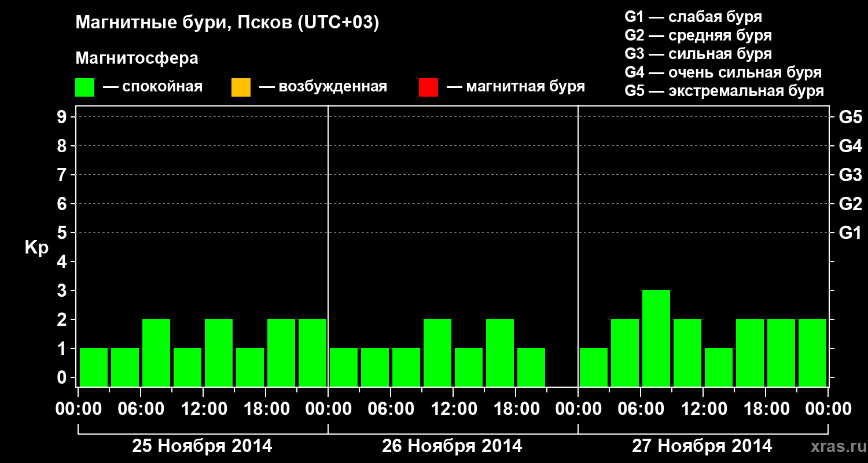Image resolution: width=868 pixels, height=463 pixels.
Task: Click the '— магнитная буря' legend label
Action: pyautogui.click(x=516, y=87)
